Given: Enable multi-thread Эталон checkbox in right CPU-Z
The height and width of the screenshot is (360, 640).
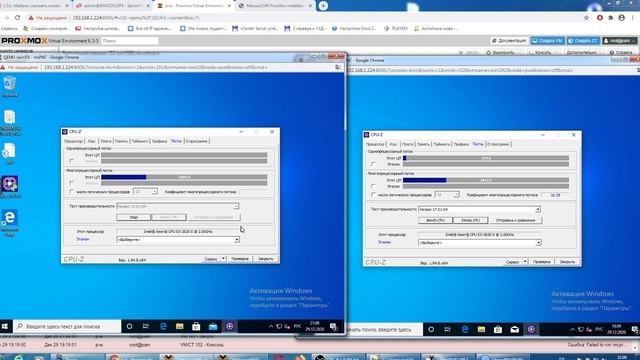Looking at the screenshot, I should 373,186.
